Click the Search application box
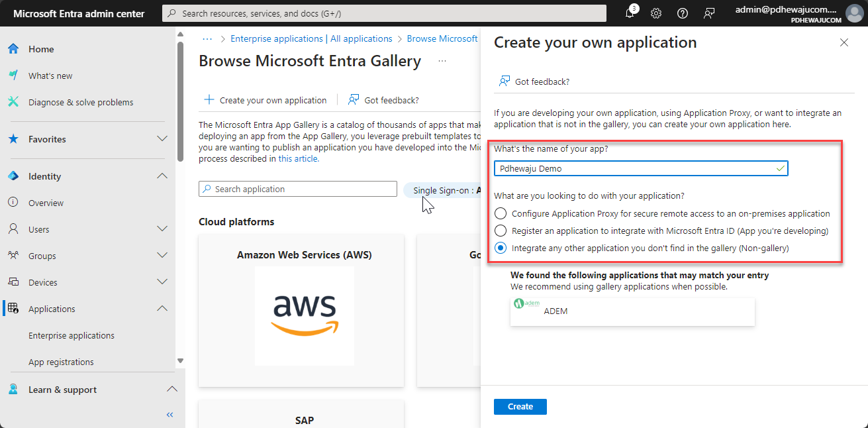This screenshot has width=868, height=428. coord(298,189)
